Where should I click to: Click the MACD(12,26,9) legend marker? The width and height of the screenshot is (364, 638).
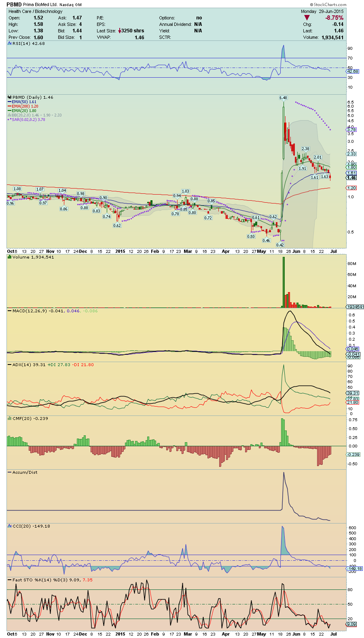[10, 311]
